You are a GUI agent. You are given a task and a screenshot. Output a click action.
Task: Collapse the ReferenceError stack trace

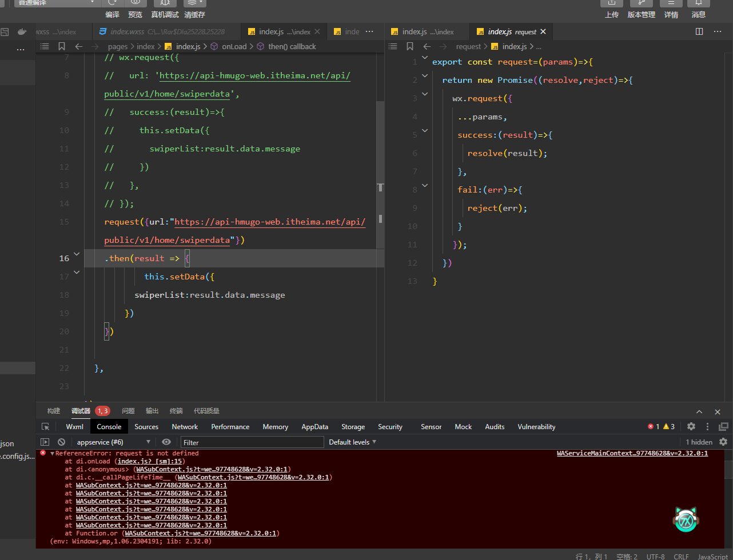(52, 454)
